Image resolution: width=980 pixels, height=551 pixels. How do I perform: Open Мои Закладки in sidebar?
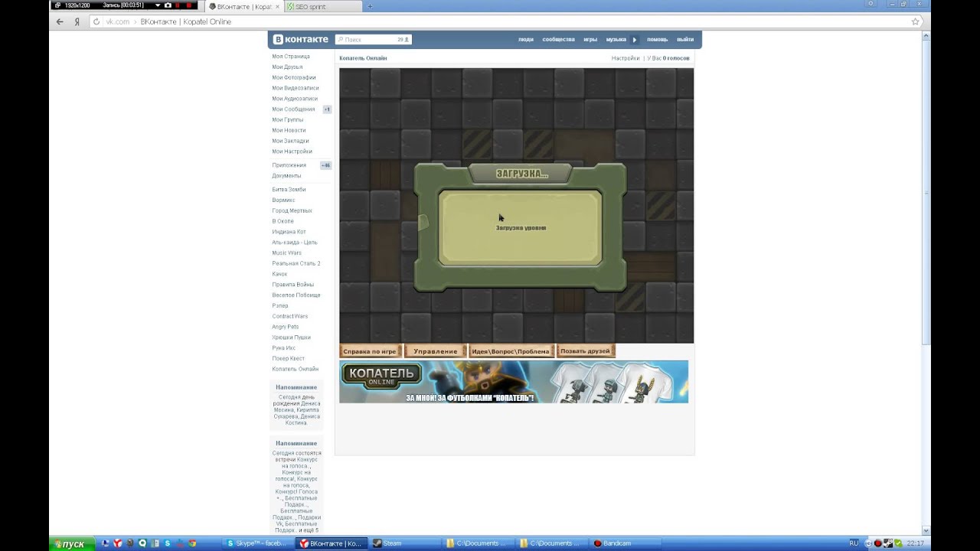[x=290, y=141]
